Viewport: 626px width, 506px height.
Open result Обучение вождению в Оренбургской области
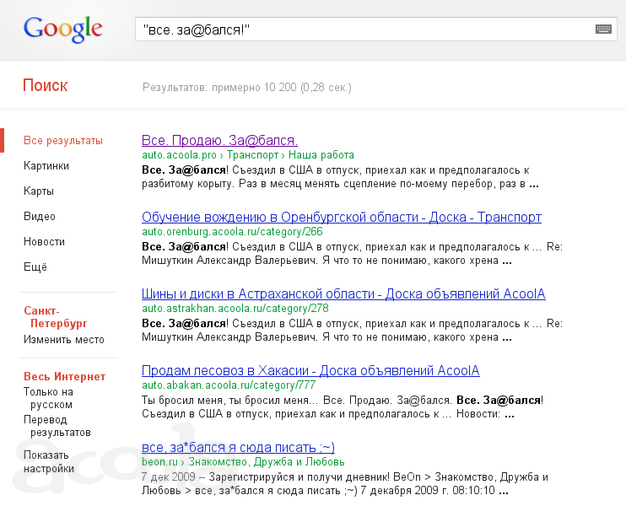tap(341, 217)
